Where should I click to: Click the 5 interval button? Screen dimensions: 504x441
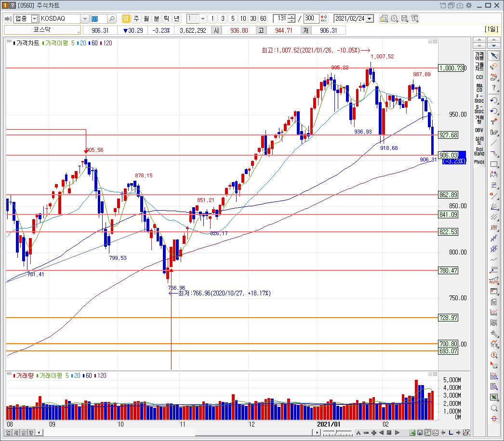233,19
